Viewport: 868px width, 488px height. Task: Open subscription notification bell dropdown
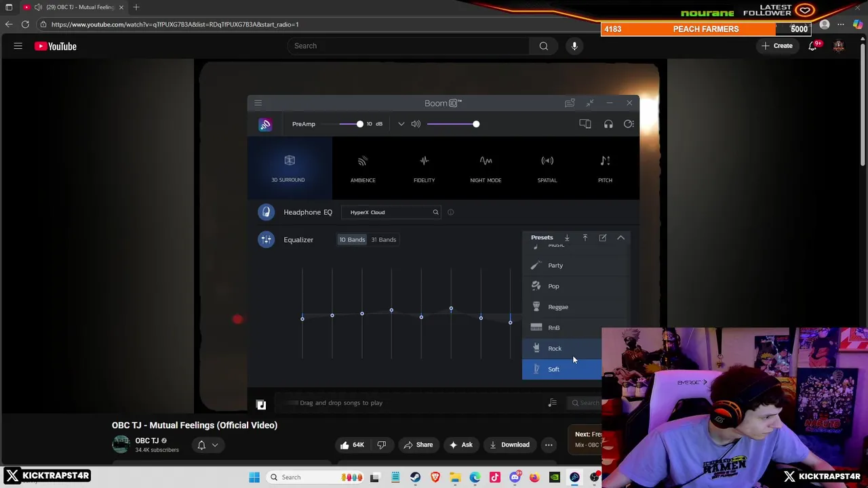pyautogui.click(x=208, y=445)
